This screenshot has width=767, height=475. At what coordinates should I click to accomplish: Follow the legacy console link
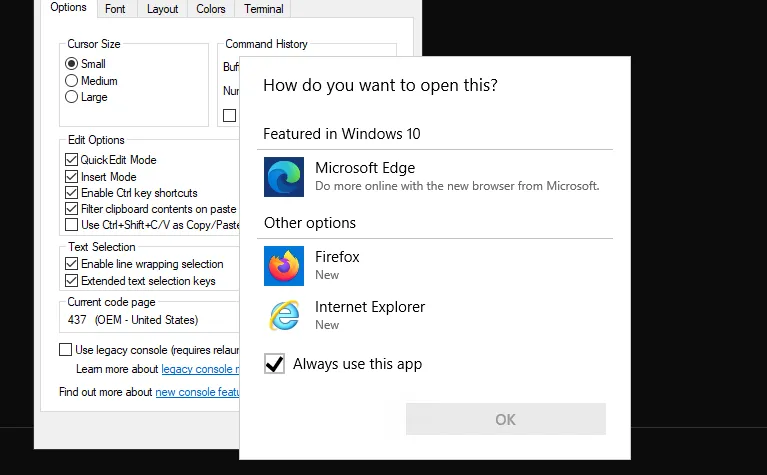200,369
